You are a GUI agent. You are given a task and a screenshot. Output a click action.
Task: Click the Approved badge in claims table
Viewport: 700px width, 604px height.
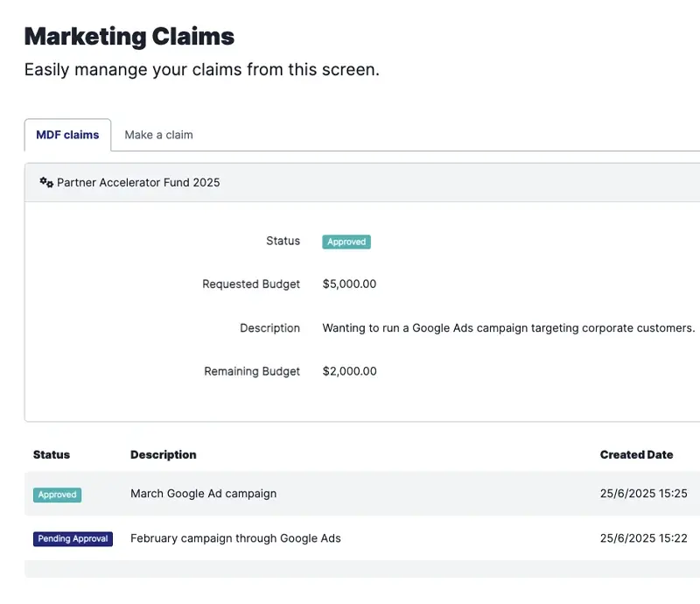(57, 495)
